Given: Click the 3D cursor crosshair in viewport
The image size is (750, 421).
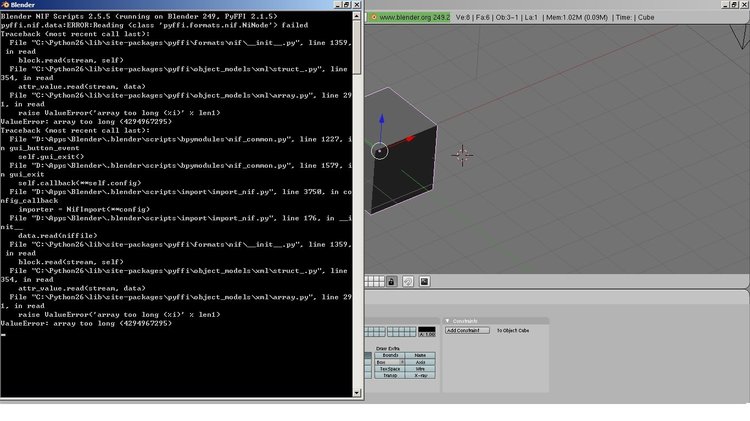Looking at the screenshot, I should 462,155.
